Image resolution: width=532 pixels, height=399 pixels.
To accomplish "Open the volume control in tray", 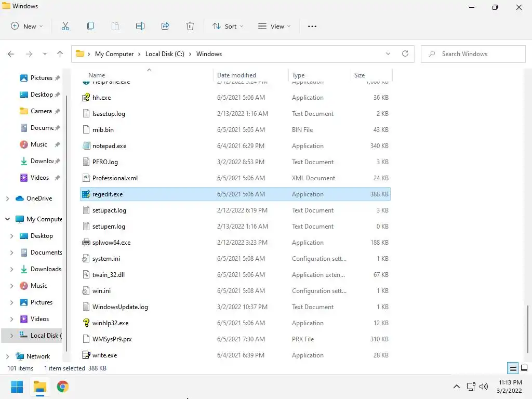I will coord(484,387).
